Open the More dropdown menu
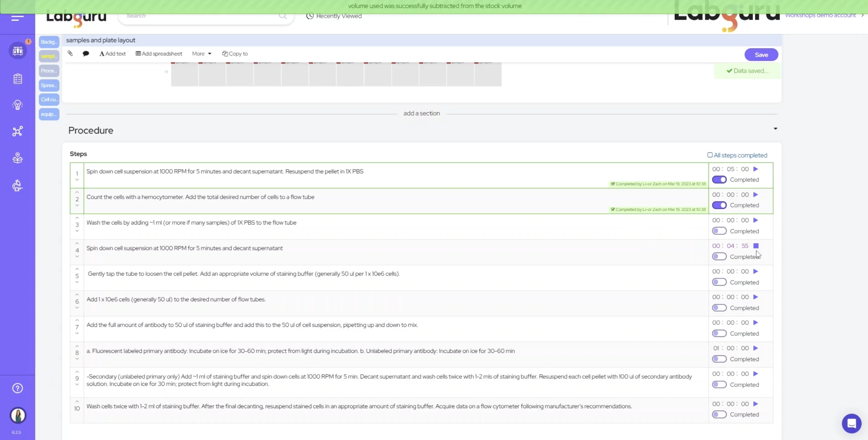 coord(201,54)
